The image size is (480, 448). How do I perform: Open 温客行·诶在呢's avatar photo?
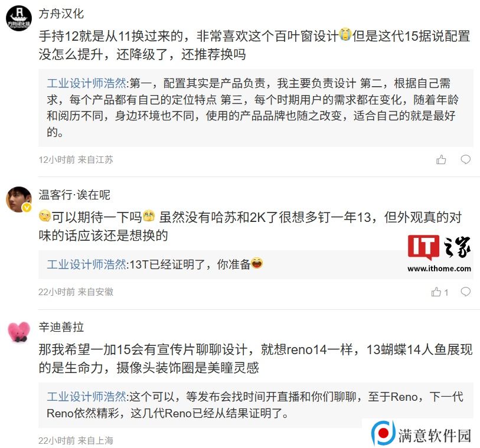[19, 200]
